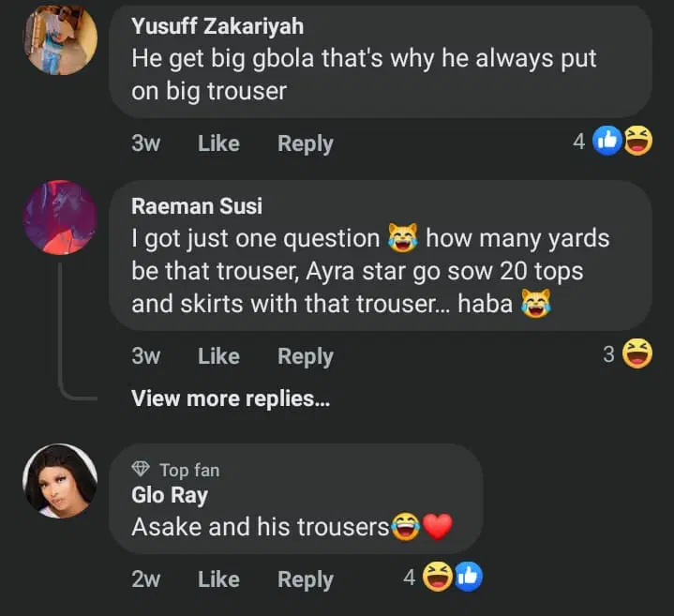Like Yusuff Zakariyah's comment
Viewport: 674px width, 616px height.
click(x=218, y=143)
